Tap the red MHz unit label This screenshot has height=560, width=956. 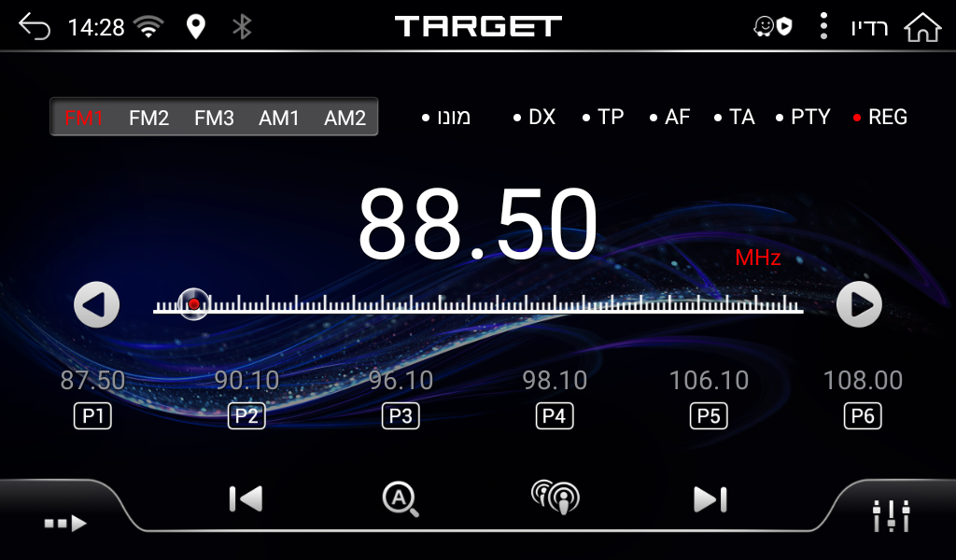coord(758,258)
